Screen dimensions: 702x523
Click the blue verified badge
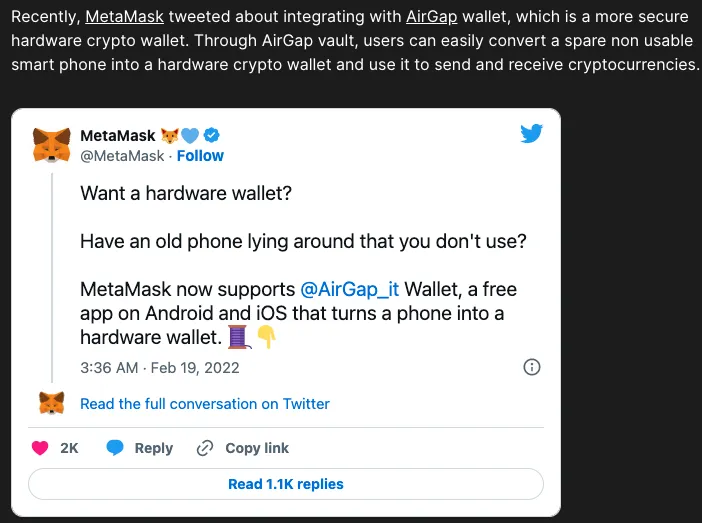[212, 135]
